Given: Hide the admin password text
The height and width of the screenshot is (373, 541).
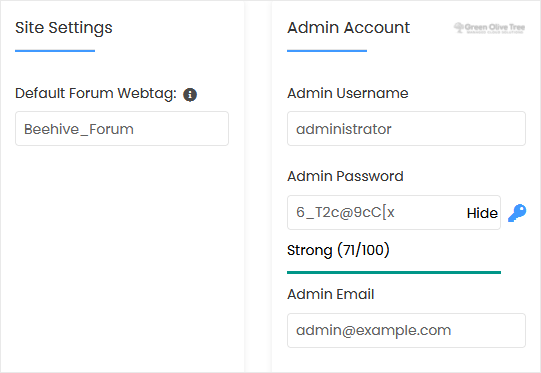Looking at the screenshot, I should point(482,213).
